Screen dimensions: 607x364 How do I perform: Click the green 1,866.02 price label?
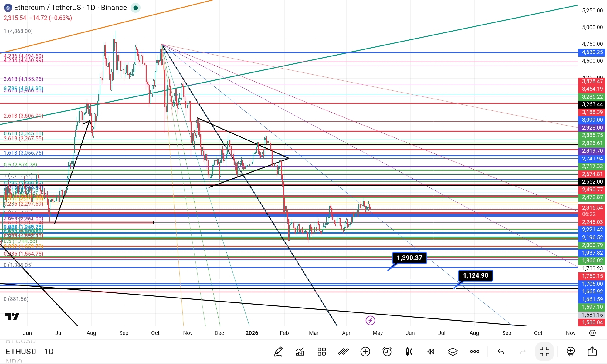592,261
